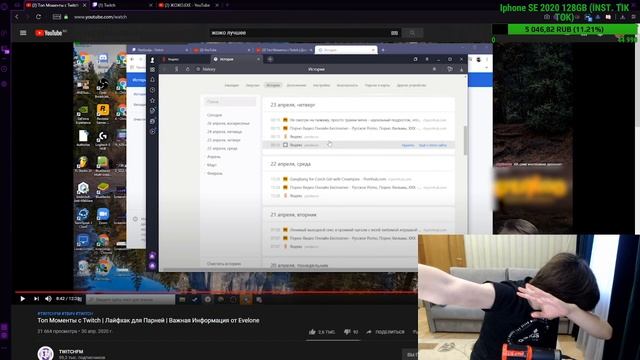
Task: Click the lock icon in address bar
Action: point(66,17)
